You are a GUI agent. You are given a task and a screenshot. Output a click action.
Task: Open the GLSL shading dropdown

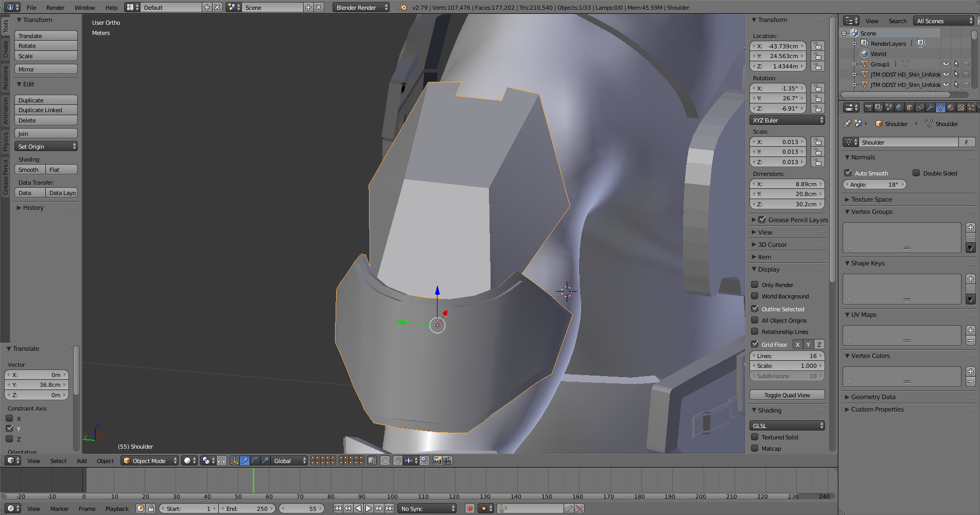[787, 425]
